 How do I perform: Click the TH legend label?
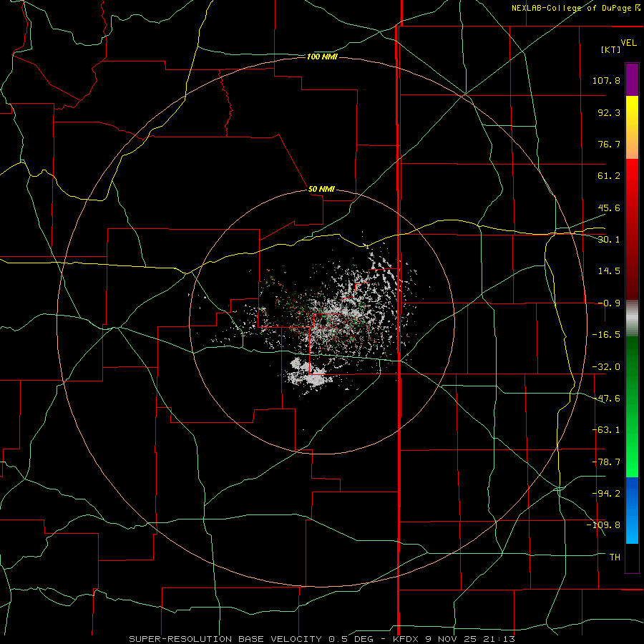click(615, 557)
